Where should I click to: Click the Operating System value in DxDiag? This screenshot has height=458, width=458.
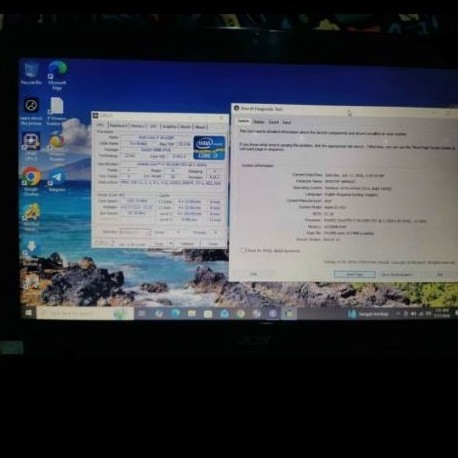click(358, 188)
